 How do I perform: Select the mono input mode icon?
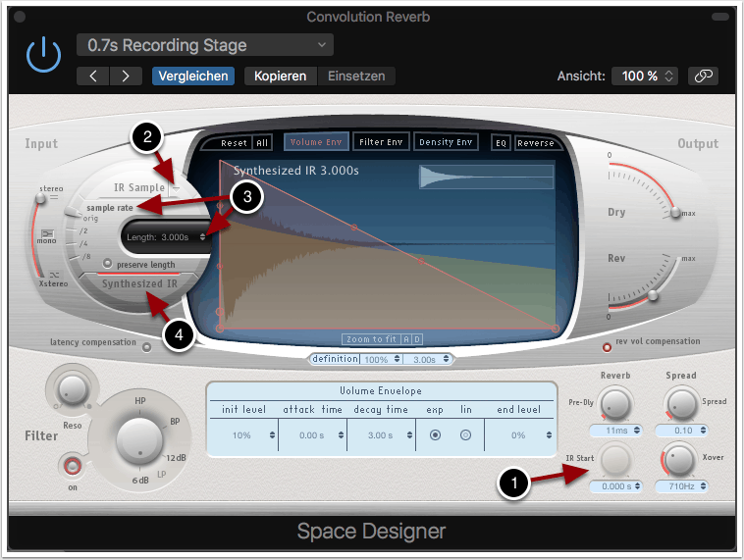coord(46,231)
